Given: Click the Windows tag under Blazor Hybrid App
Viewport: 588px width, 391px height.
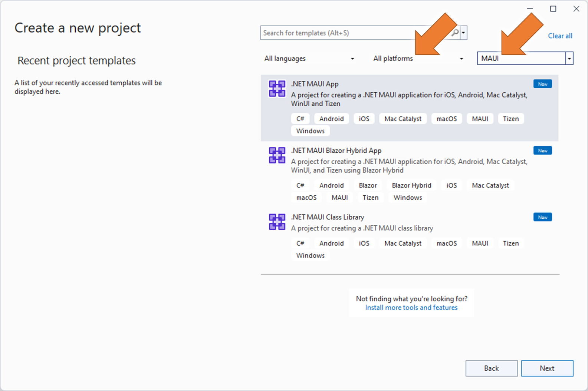Looking at the screenshot, I should pyautogui.click(x=408, y=198).
